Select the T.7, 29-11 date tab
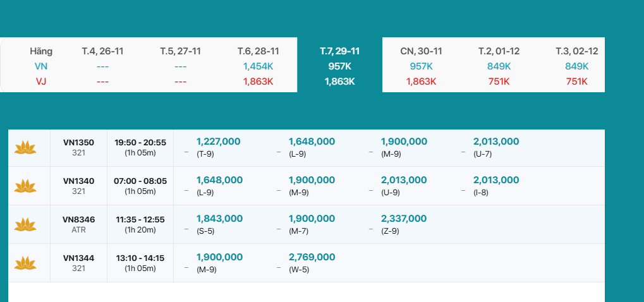This screenshot has height=302, width=644. 339,51
